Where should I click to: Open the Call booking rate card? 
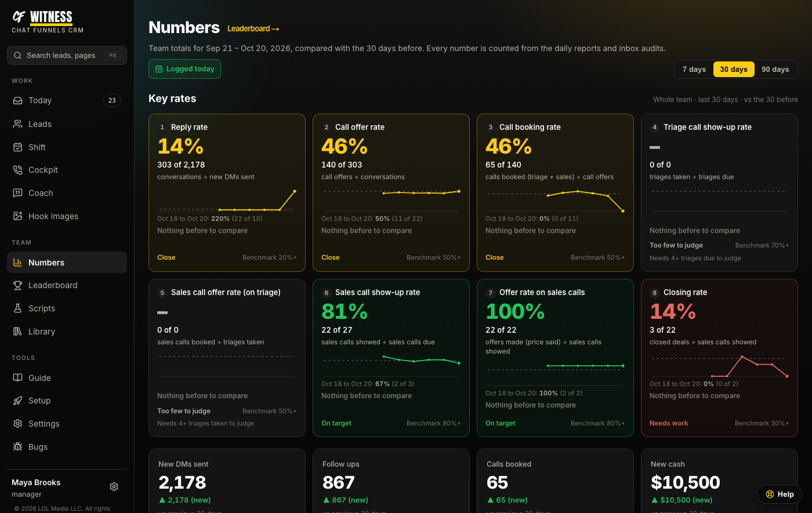(x=555, y=193)
